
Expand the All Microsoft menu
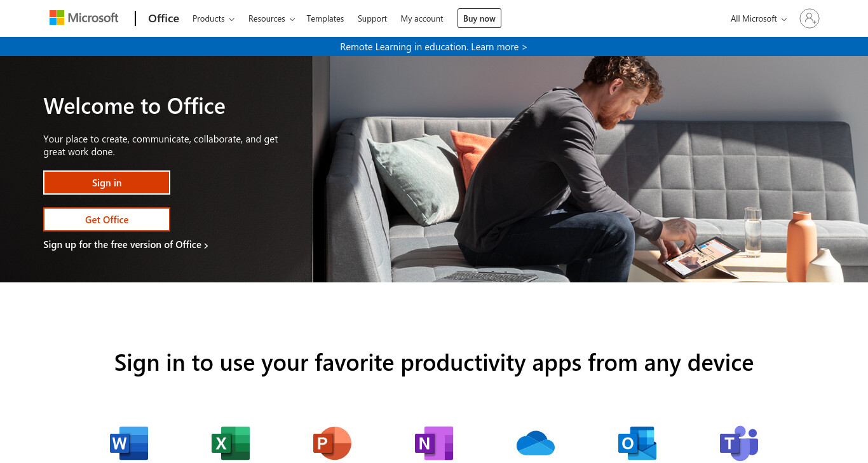click(759, 18)
